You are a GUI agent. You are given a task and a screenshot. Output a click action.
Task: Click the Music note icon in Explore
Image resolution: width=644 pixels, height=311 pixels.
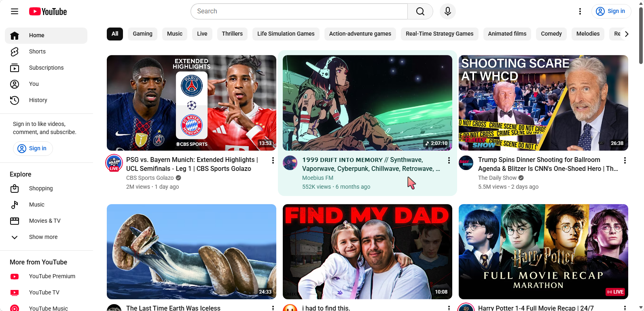(15, 205)
